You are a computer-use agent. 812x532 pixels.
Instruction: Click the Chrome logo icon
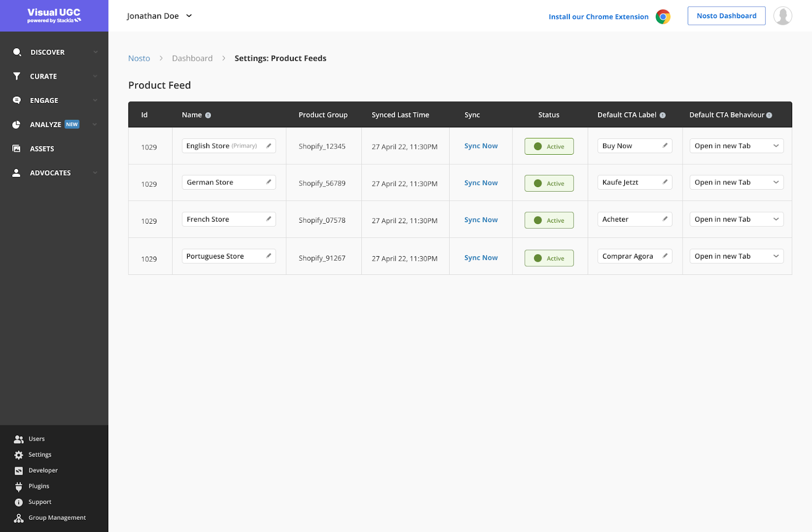click(663, 17)
